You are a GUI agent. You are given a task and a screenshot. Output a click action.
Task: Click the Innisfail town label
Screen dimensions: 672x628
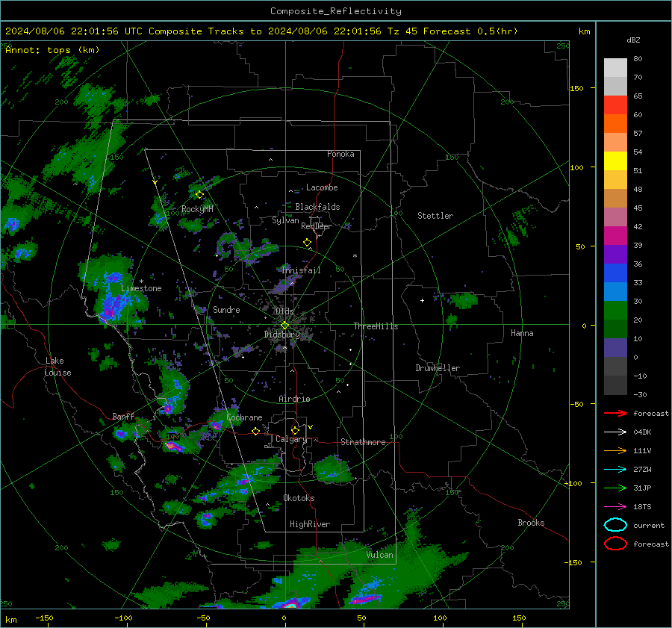pyautogui.click(x=301, y=270)
